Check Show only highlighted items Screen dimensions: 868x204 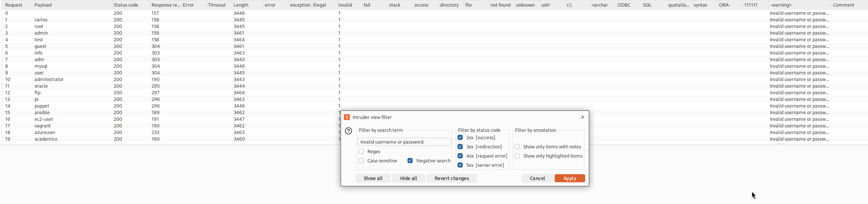coord(517,156)
